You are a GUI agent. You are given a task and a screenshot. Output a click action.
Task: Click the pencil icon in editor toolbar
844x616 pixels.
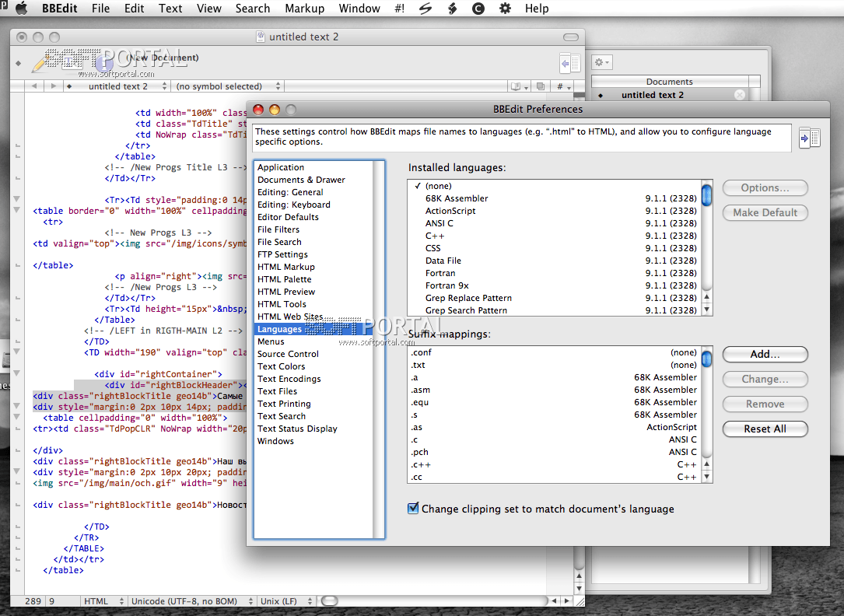(40, 62)
